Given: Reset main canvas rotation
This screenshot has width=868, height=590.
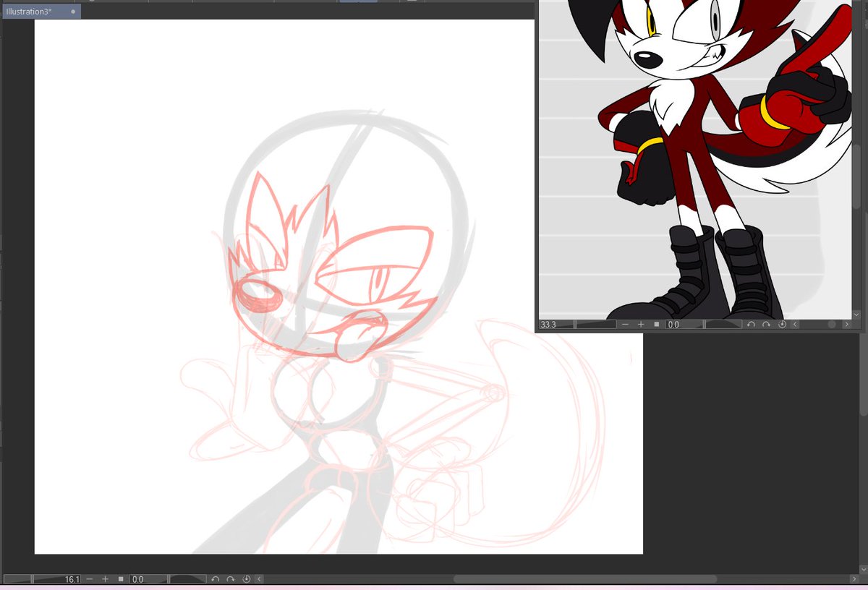Looking at the screenshot, I should point(246,579).
